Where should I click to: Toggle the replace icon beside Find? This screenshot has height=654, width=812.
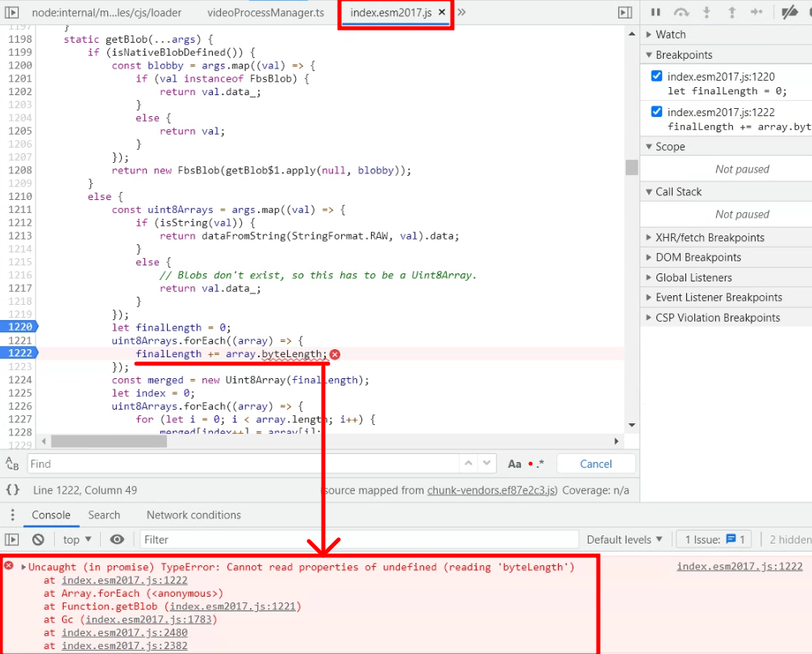pos(12,464)
